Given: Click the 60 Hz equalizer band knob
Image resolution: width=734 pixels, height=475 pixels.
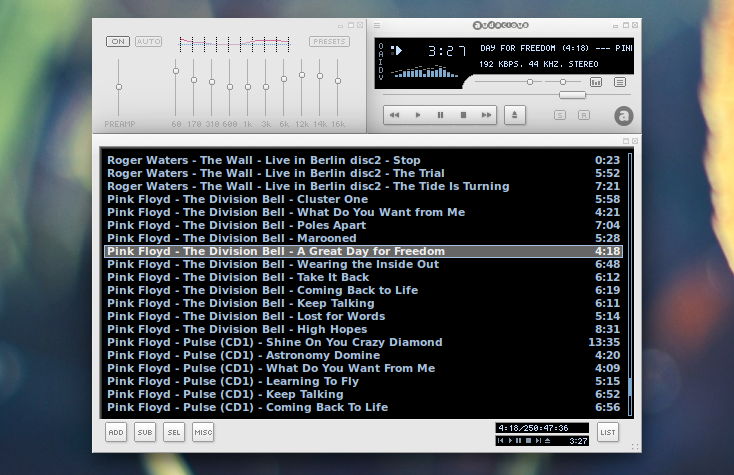Looking at the screenshot, I should coord(176,71).
